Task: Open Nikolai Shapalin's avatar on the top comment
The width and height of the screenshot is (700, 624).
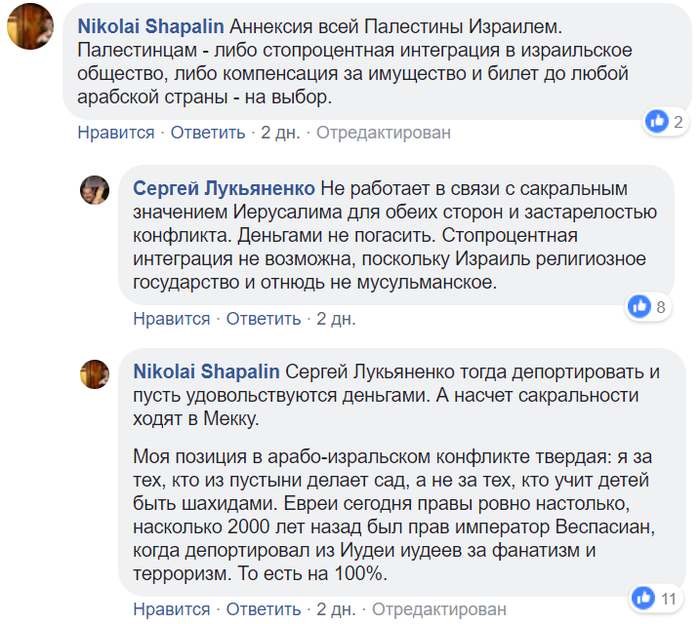Action: pos(31,27)
